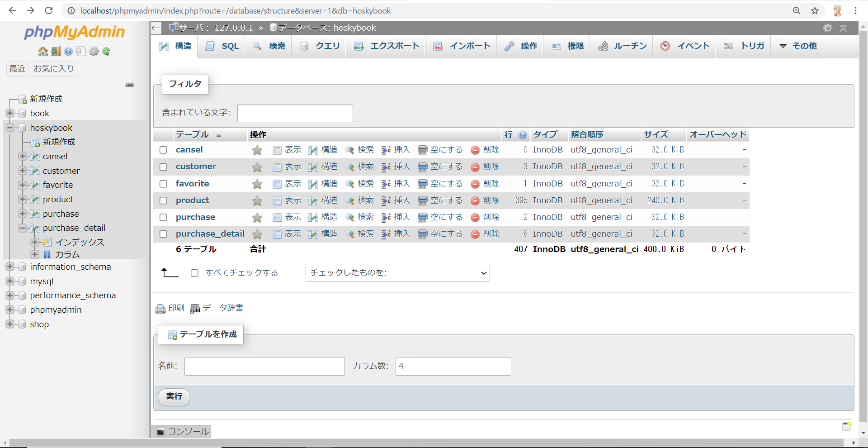Viewport: 868px width, 448px height.
Task: Switch to the SQL tab
Action: 222,46
